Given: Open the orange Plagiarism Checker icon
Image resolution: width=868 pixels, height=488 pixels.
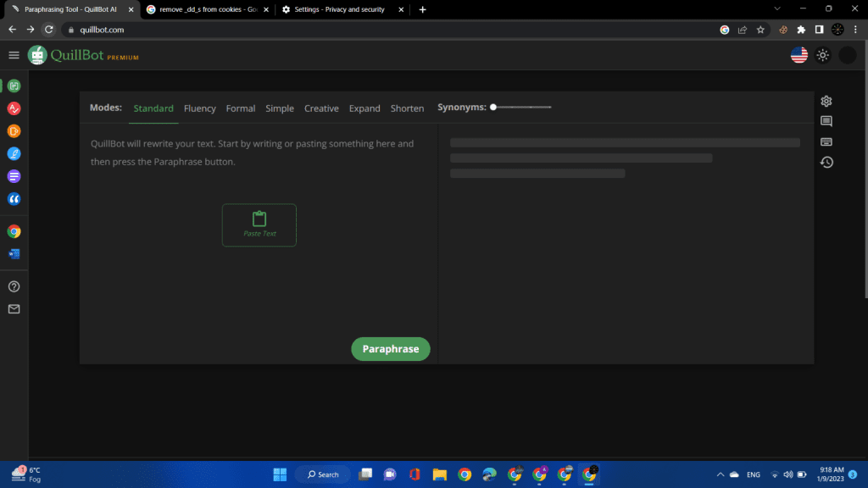Looking at the screenshot, I should pyautogui.click(x=14, y=131).
